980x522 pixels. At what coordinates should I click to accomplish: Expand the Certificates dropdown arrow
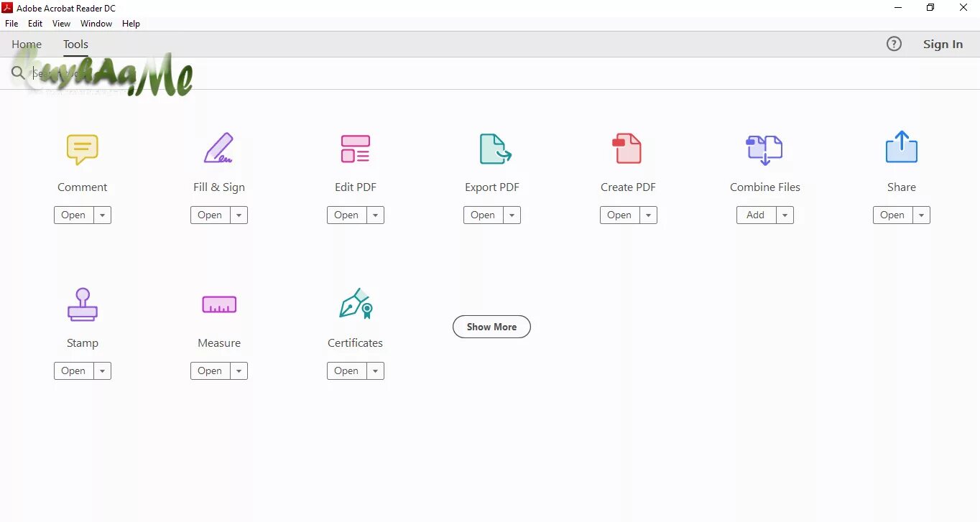[376, 371]
